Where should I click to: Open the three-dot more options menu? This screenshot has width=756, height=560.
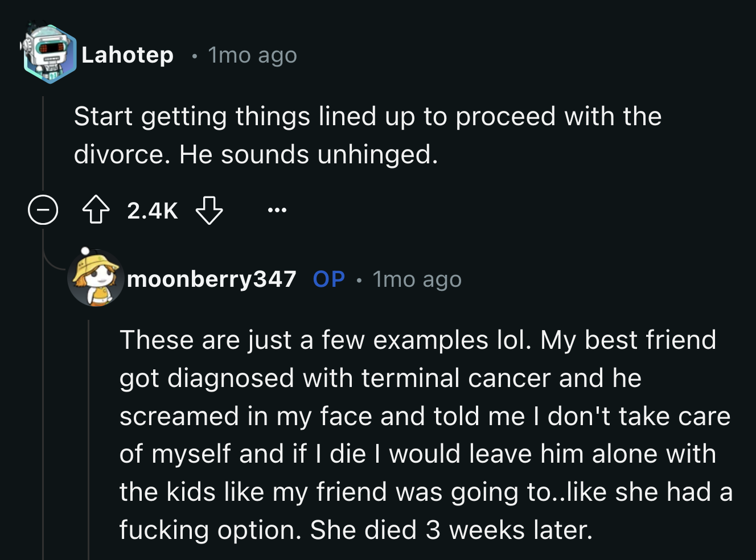(x=277, y=210)
